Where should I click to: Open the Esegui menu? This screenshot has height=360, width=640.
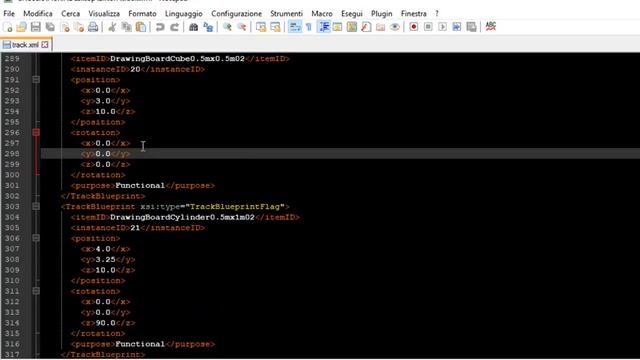tap(352, 13)
